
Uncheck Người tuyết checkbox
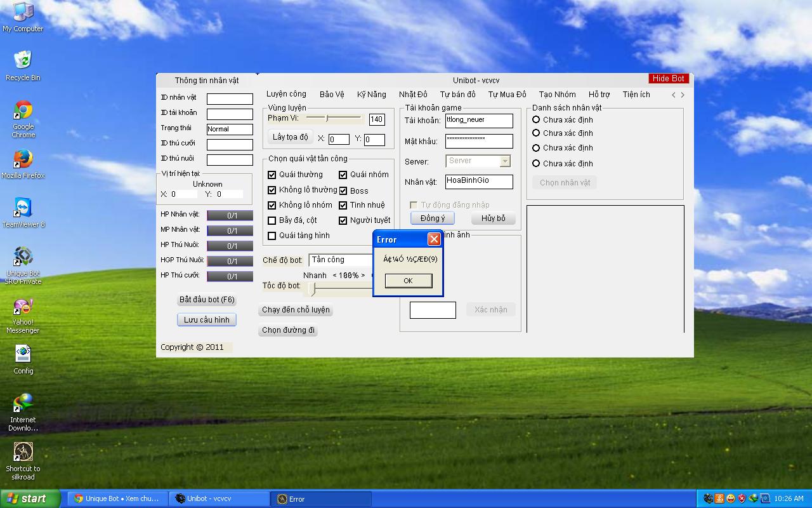(x=343, y=220)
